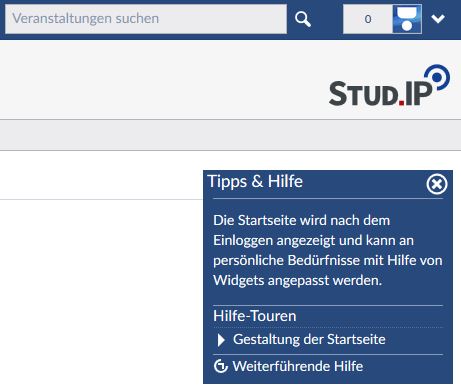The width and height of the screenshot is (461, 390).
Task: Click the magnifier search icon
Action: 303,19
